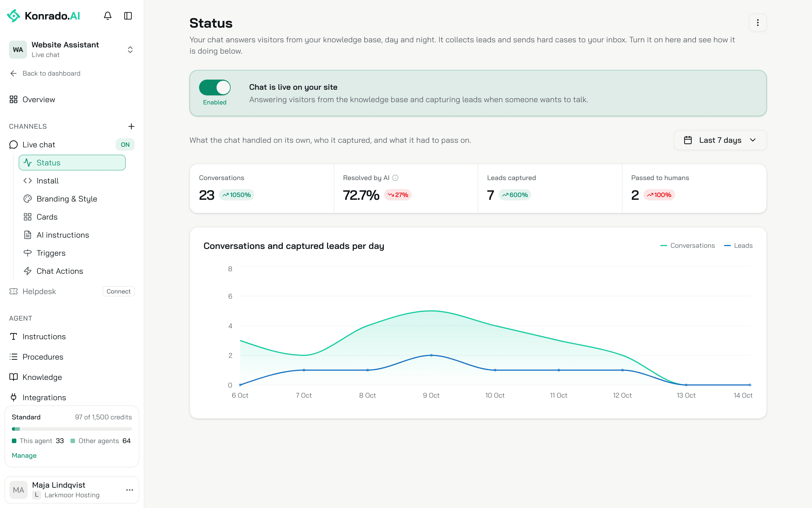Open the Cards section
Viewport: 812px width, 508px height.
tap(72, 217)
